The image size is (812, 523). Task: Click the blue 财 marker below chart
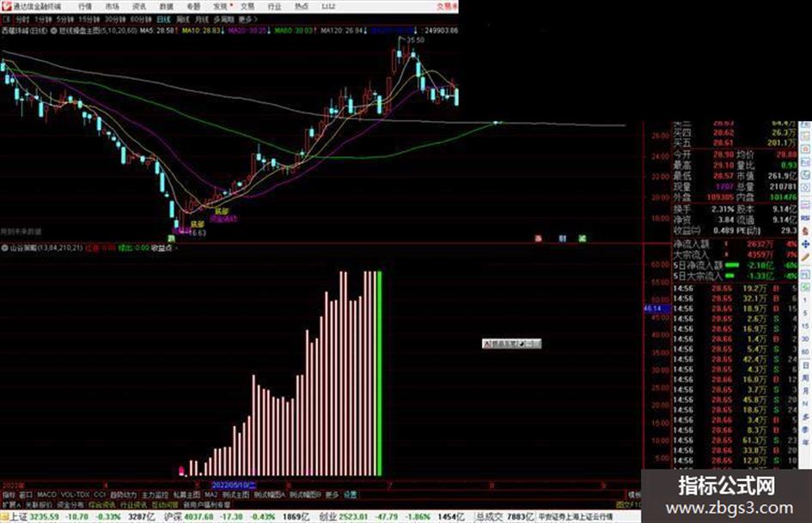[563, 239]
